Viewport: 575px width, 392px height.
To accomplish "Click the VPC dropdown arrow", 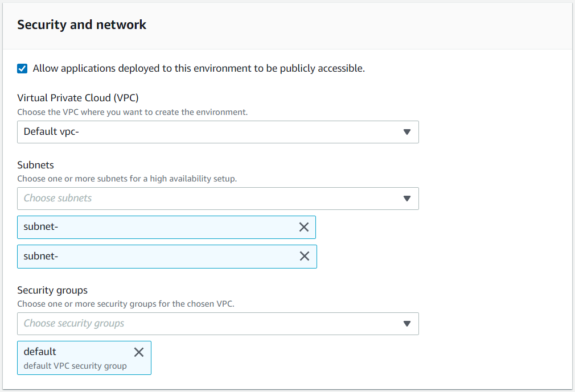I will click(407, 131).
